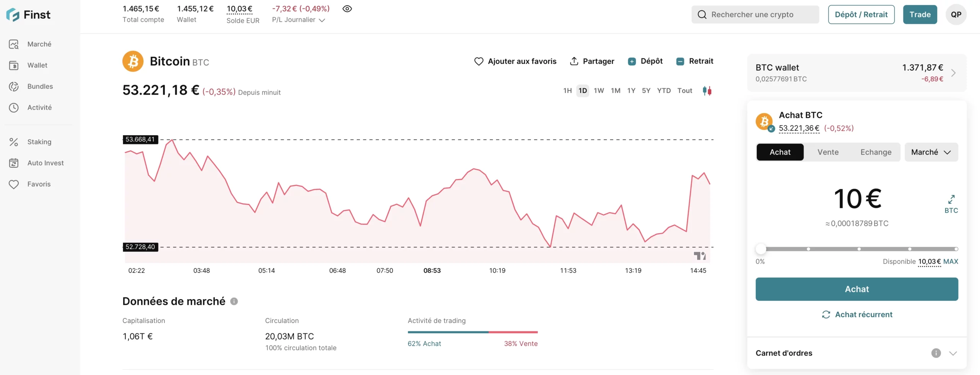Click the Bitcoin logo beside the title

point(133,61)
